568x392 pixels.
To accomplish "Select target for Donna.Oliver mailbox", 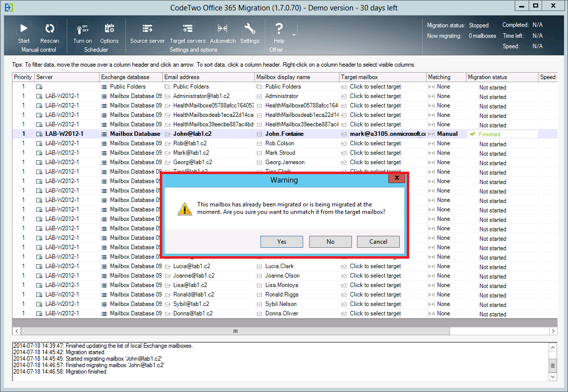I will click(x=375, y=313).
